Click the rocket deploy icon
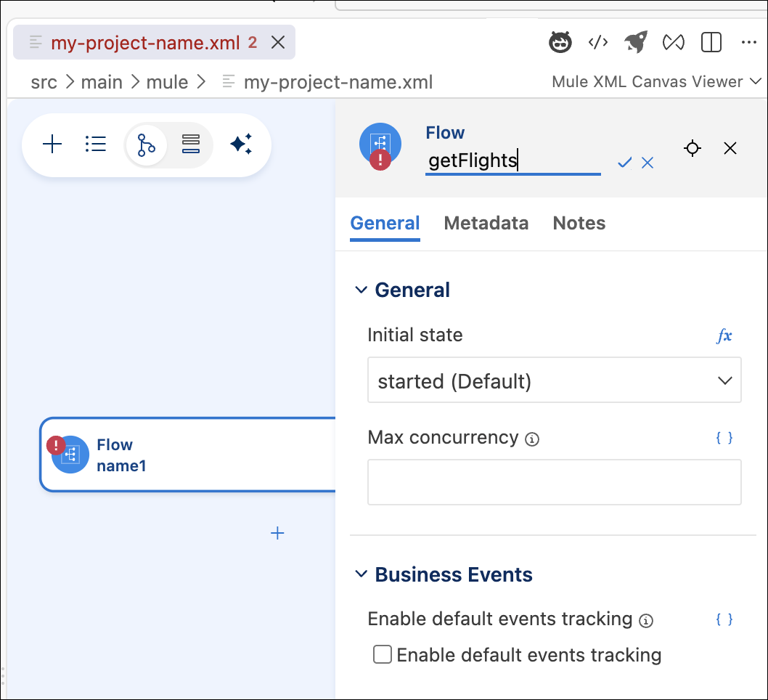 pyautogui.click(x=636, y=42)
